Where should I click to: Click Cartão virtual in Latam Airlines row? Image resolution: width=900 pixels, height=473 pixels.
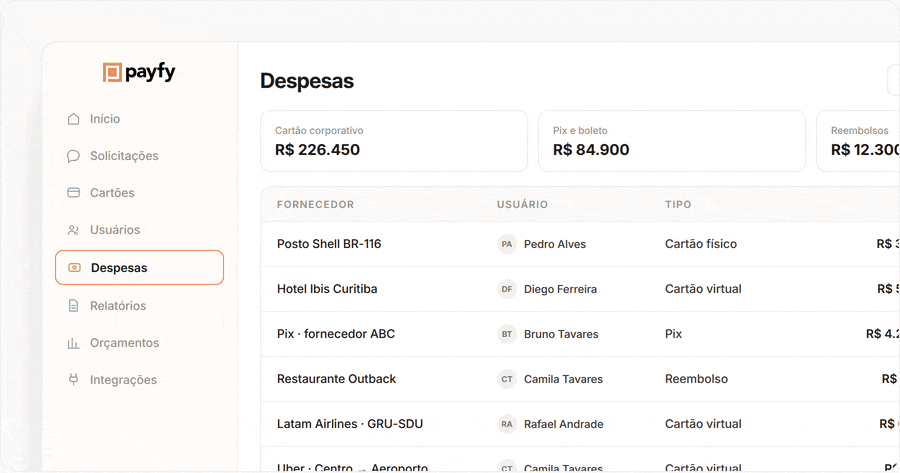703,424
